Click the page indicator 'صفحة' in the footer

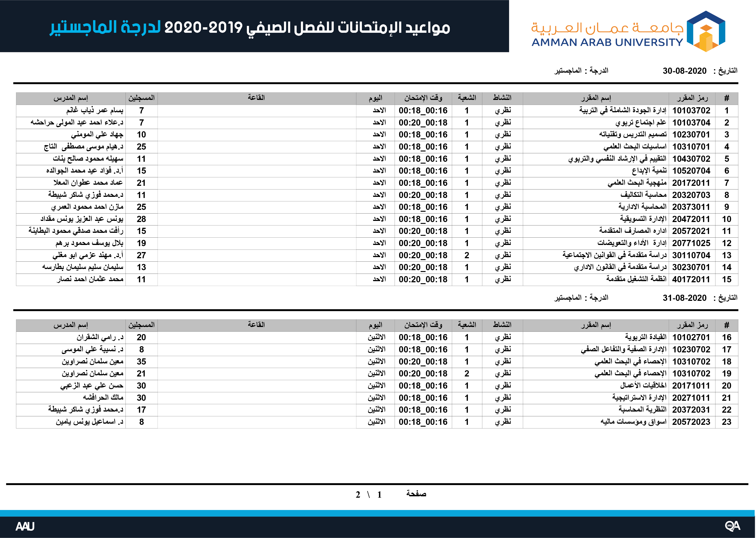[416, 494]
